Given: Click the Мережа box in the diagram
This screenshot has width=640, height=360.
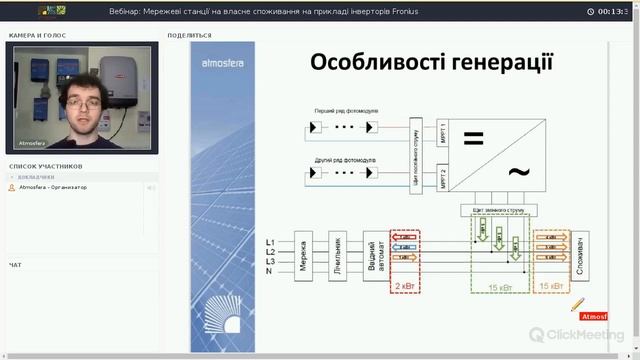Looking at the screenshot, I should [x=303, y=256].
